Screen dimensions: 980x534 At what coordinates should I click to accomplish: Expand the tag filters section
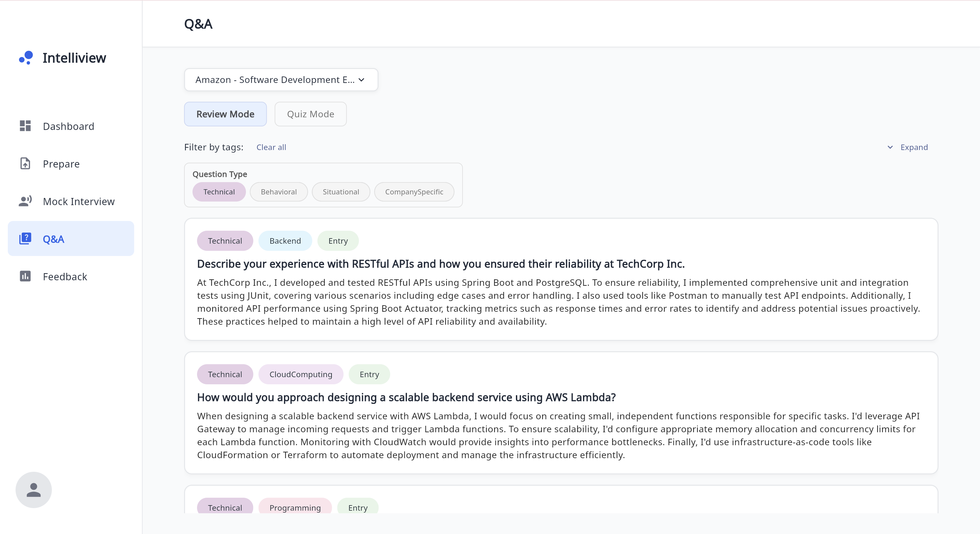[x=914, y=147]
